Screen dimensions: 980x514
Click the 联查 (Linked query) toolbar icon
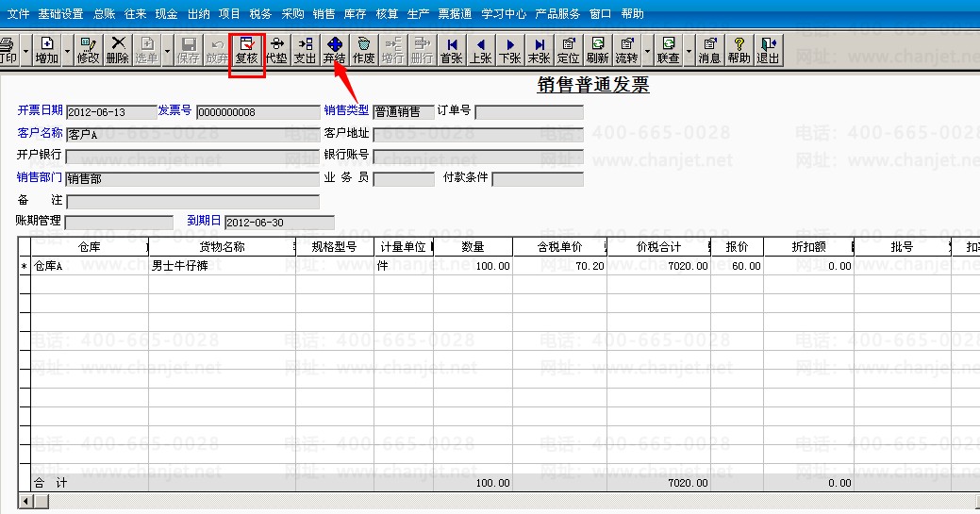coord(668,50)
